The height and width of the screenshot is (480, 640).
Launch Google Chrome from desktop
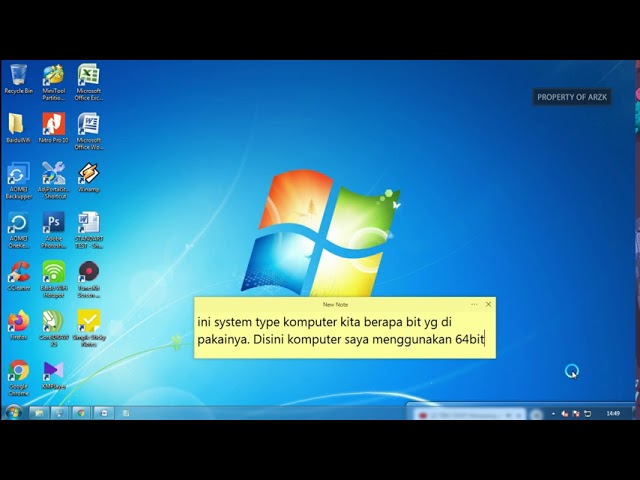(x=18, y=378)
